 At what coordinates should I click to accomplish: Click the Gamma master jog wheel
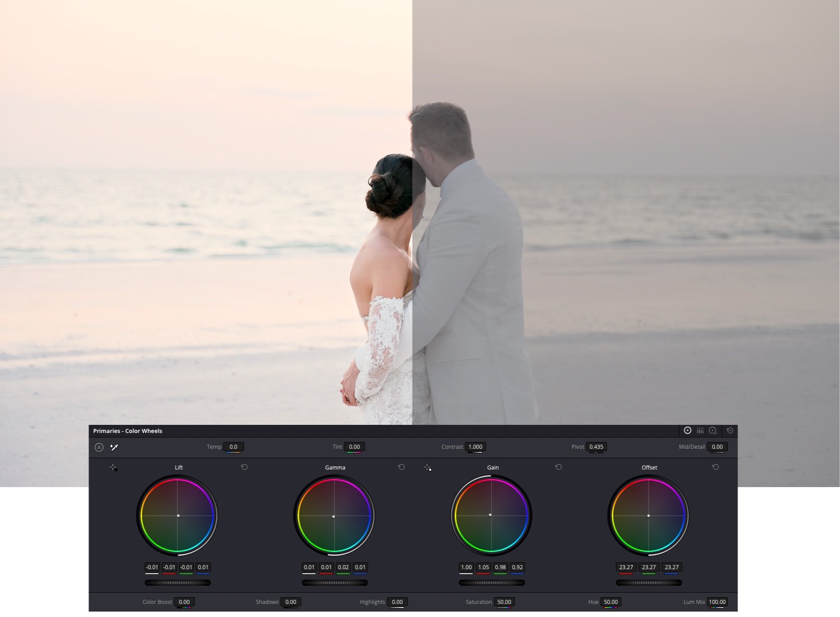pyautogui.click(x=334, y=583)
